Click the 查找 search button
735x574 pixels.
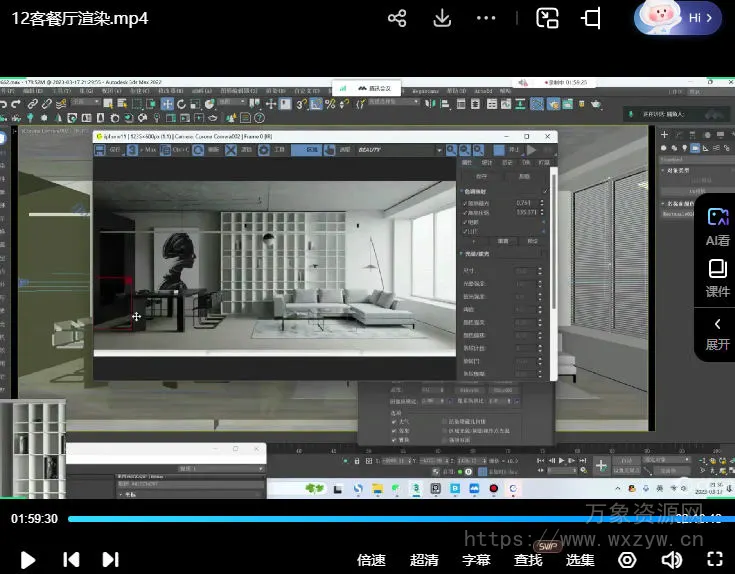(x=528, y=559)
